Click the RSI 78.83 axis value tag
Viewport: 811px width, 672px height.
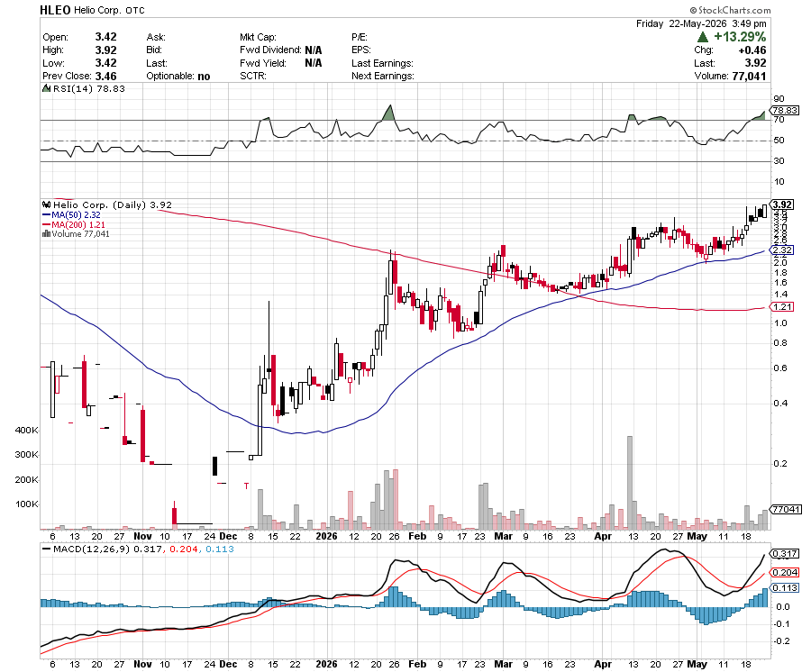coord(785,110)
